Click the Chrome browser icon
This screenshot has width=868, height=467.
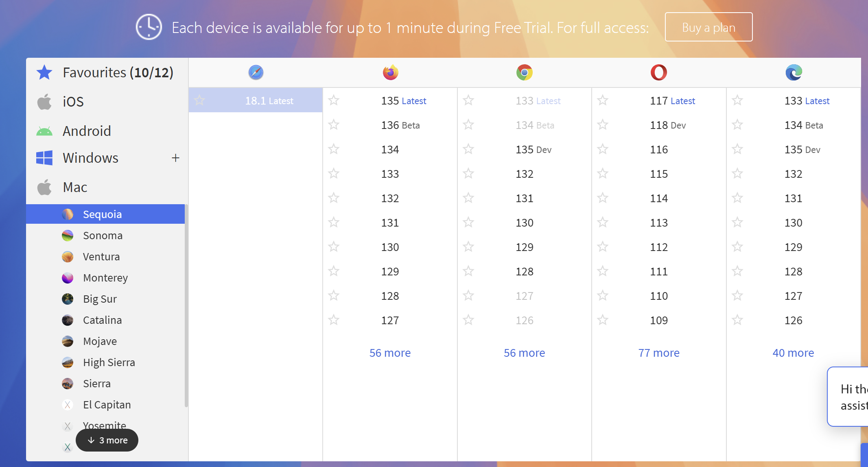pos(524,72)
